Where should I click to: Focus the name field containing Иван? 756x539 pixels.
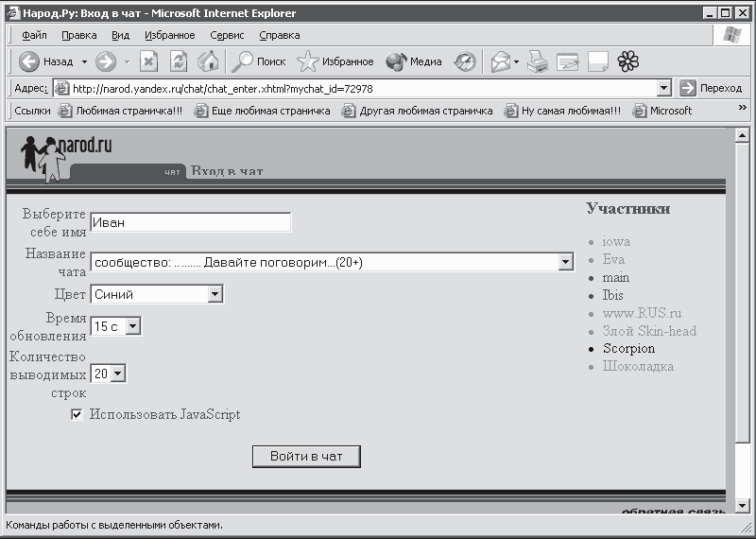(191, 222)
